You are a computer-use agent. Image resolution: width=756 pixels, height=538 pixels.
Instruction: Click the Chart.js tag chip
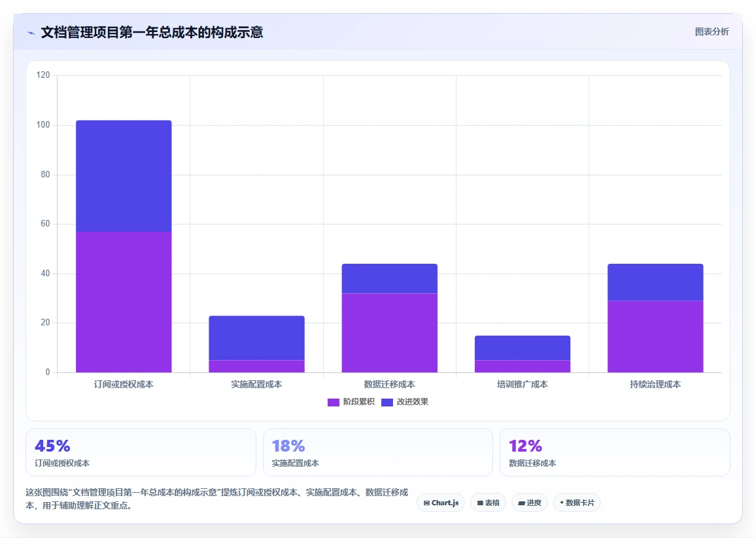[441, 503]
